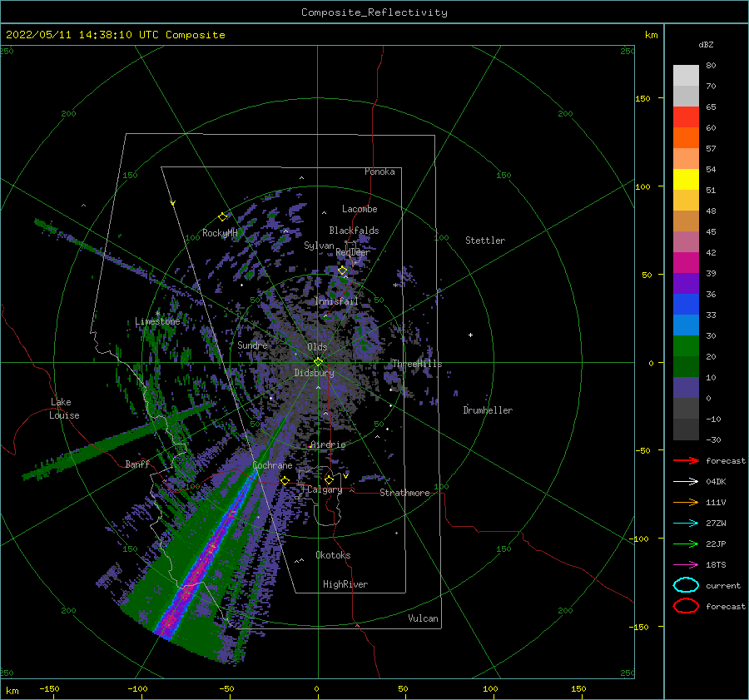Click the Calgary city label

point(325,489)
